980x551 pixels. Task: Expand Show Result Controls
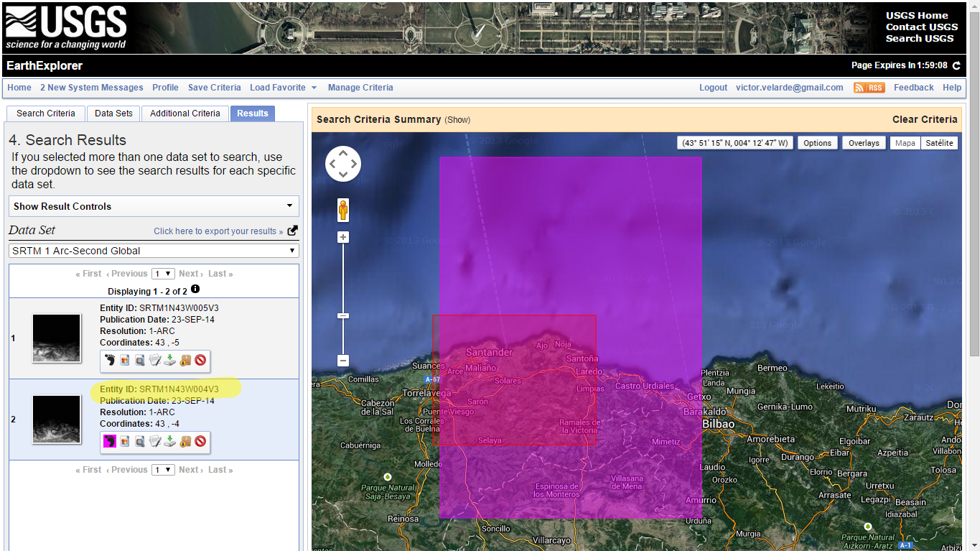pyautogui.click(x=154, y=206)
